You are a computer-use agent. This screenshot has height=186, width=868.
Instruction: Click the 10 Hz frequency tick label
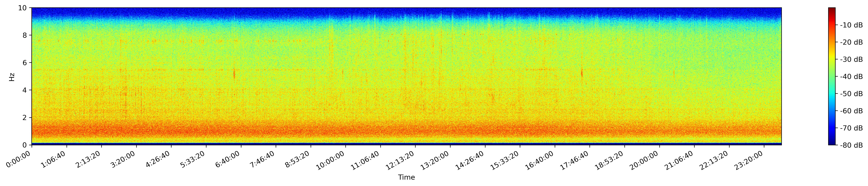click(23, 8)
